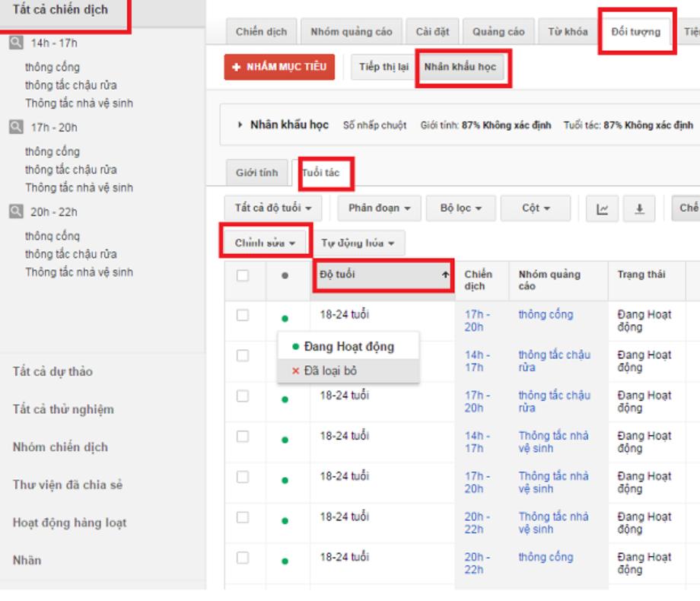This screenshot has height=601, width=700.
Task: Click the magnifier icon beside campaign 14h - 17h
Action: click(16, 43)
